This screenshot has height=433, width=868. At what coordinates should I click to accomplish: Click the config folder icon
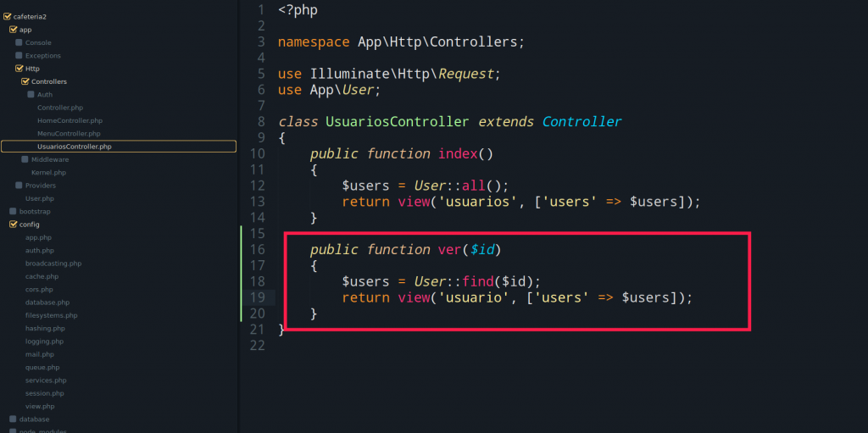coord(13,225)
